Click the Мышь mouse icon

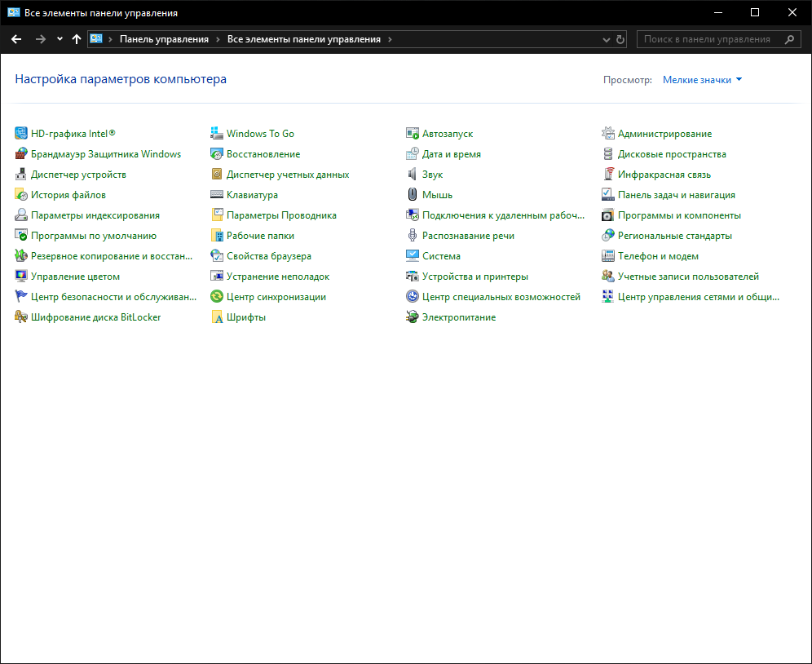[x=413, y=195]
